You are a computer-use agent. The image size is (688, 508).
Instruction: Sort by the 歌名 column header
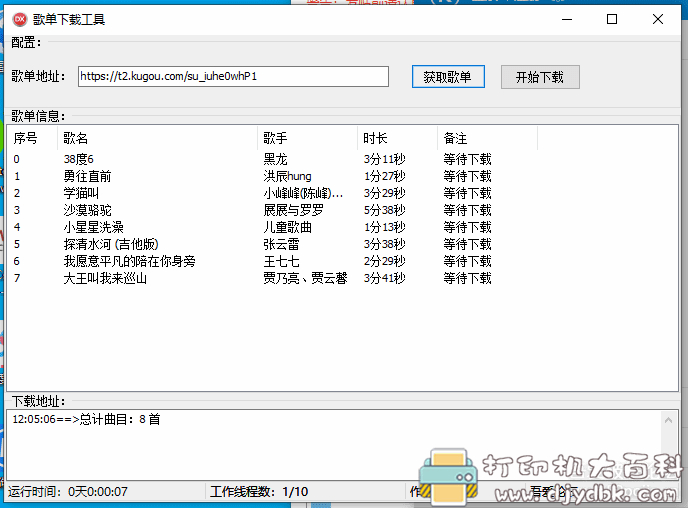[157, 138]
